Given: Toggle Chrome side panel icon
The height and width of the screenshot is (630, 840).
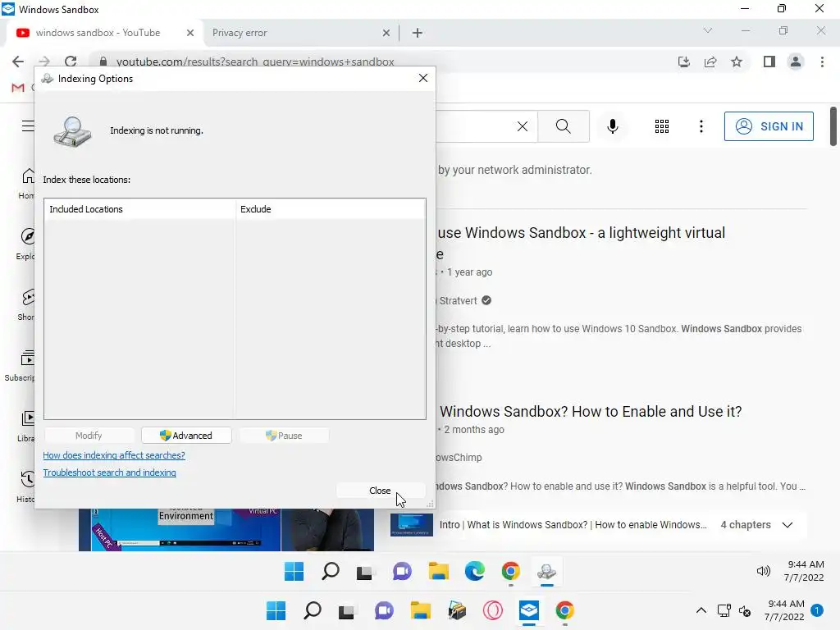Looking at the screenshot, I should point(769,62).
